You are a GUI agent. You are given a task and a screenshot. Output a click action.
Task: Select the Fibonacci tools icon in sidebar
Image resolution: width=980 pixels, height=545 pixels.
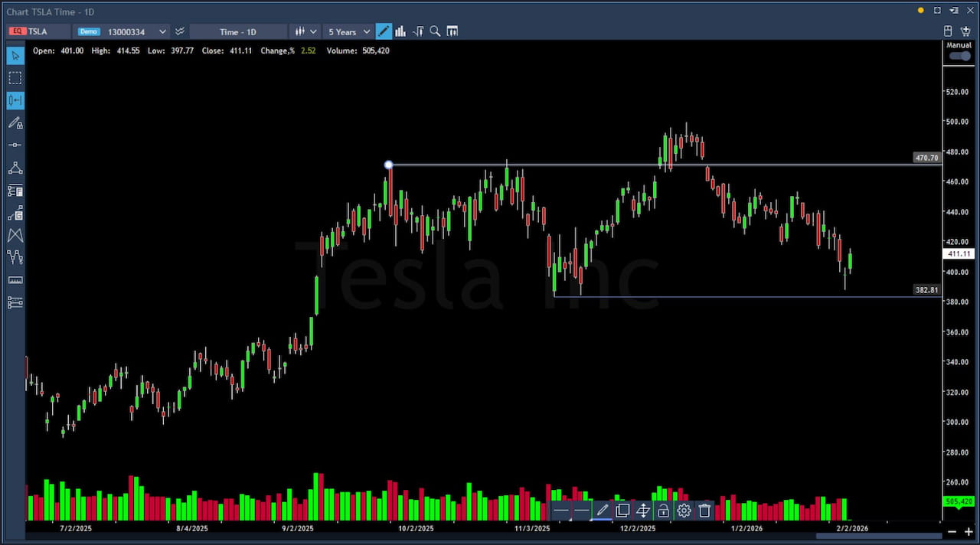click(15, 191)
